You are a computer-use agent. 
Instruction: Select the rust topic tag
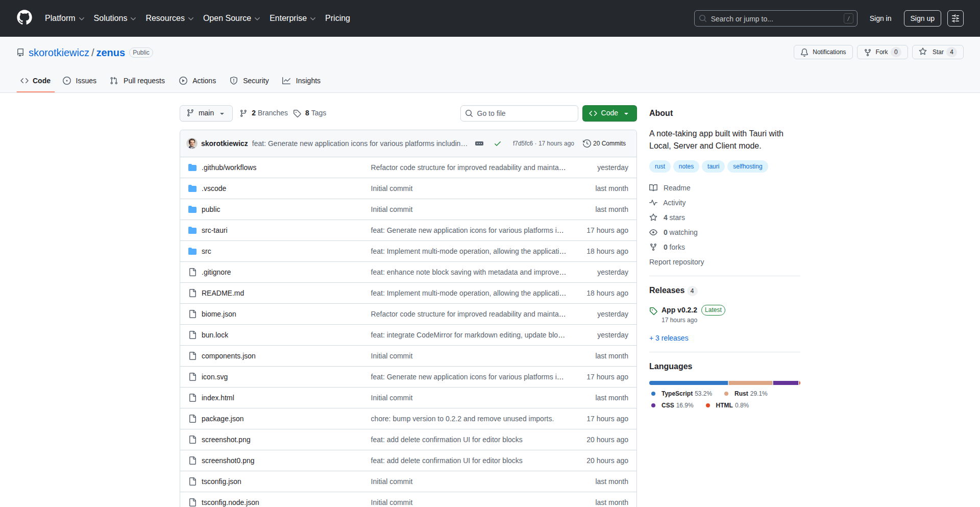click(x=659, y=166)
